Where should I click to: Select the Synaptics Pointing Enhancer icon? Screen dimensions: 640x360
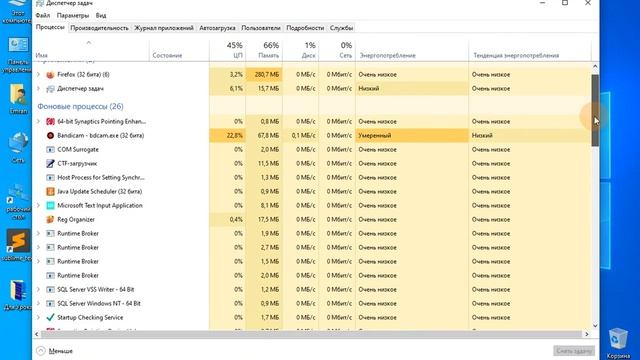click(x=50, y=122)
